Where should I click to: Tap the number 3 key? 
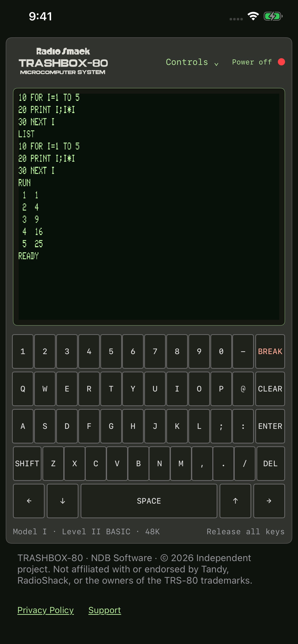pyautogui.click(x=67, y=351)
